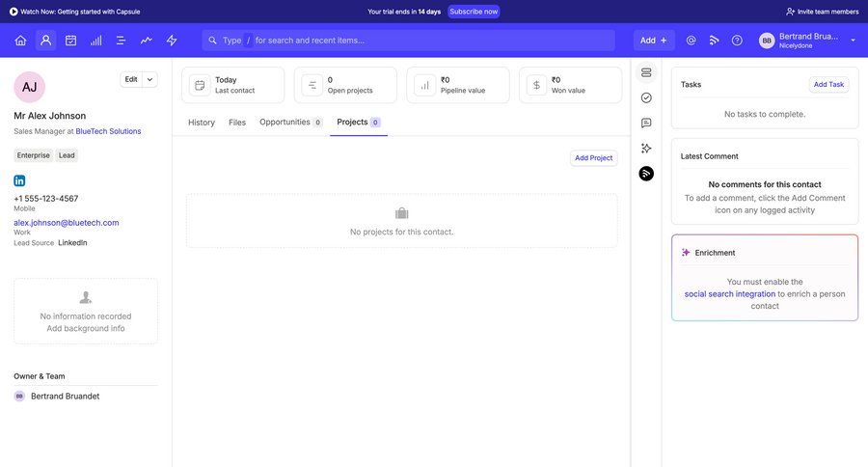Screen dimensions: 868x467
Task: Open the mentions @ icon
Action: tap(691, 41)
